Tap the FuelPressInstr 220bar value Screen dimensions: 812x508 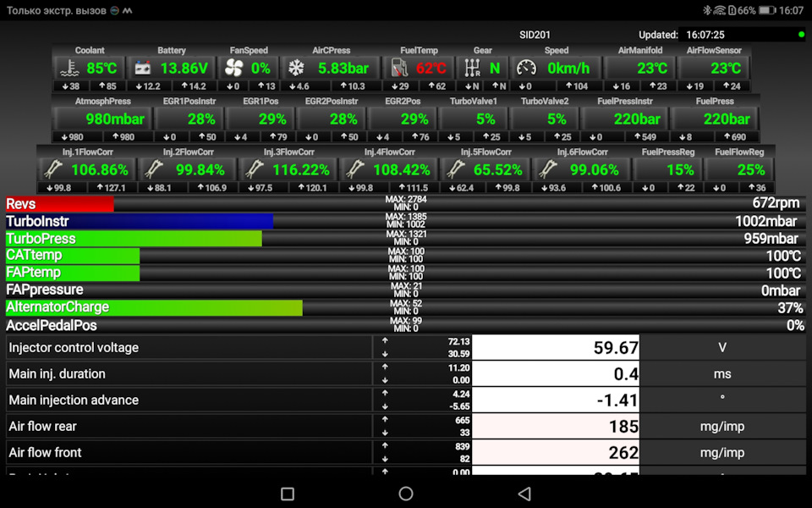[x=637, y=119]
